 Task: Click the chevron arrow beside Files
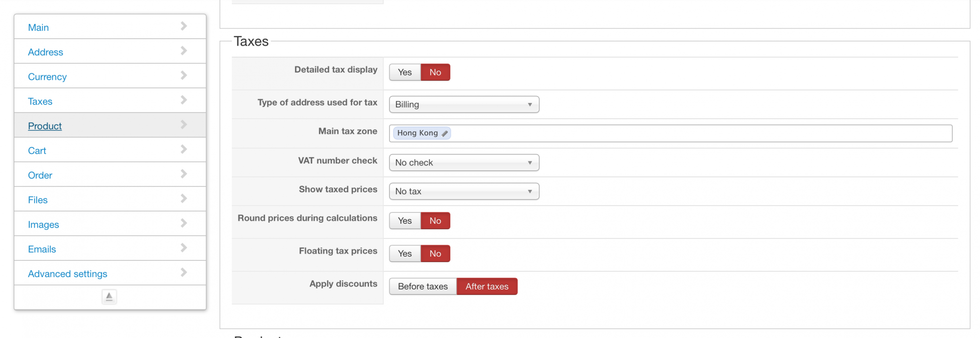click(x=184, y=199)
